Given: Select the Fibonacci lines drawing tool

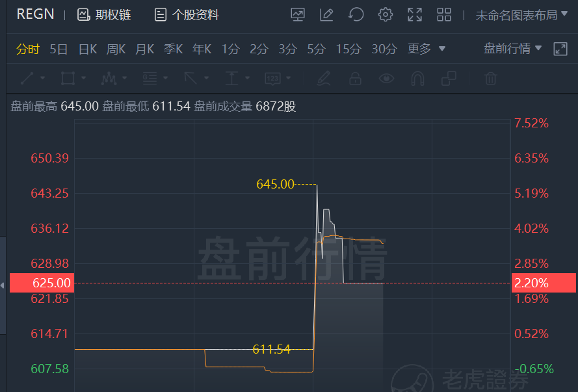Looking at the screenshot, I should [x=150, y=78].
